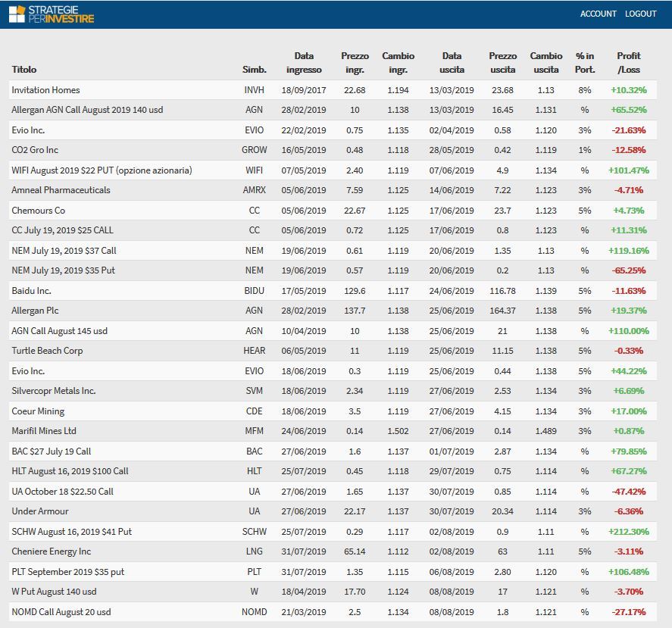
Task: Select the Baidu Inc. title
Action: pyautogui.click(x=31, y=291)
